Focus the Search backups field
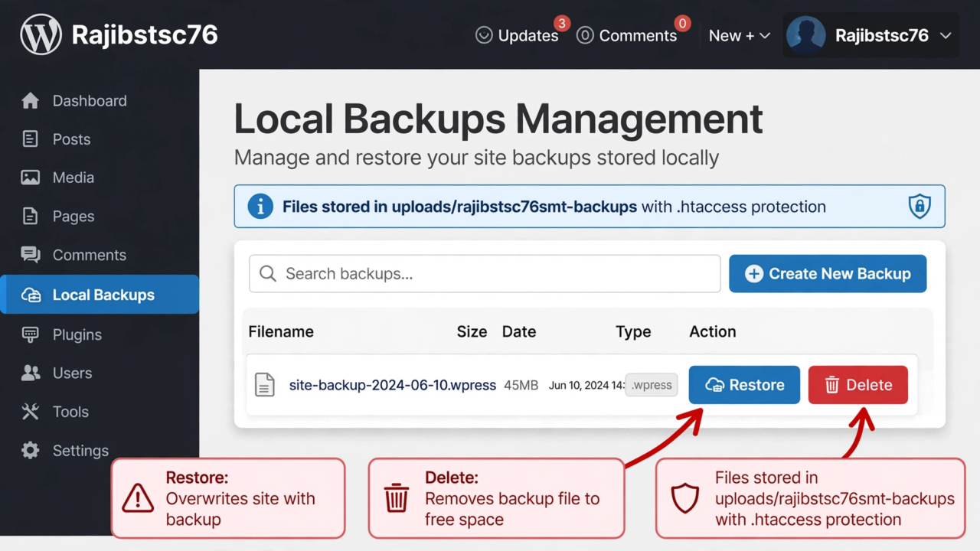Viewport: 980px width, 551px height. (485, 274)
